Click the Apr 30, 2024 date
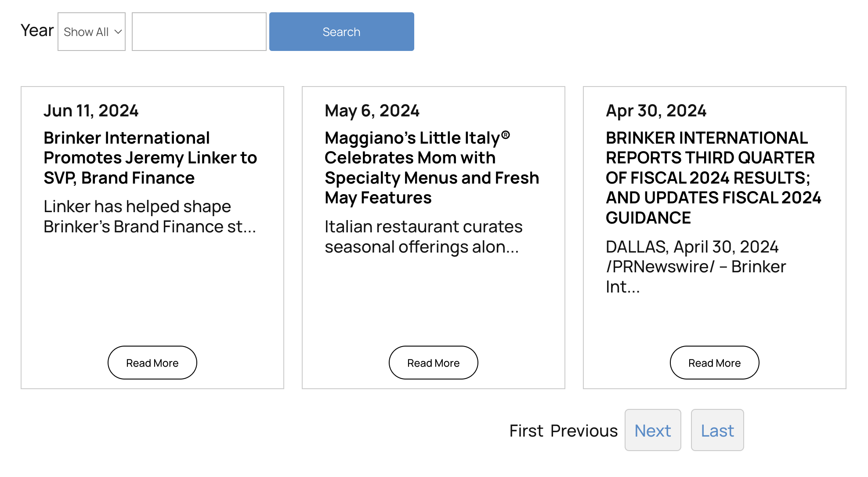868x477 pixels. 656,111
